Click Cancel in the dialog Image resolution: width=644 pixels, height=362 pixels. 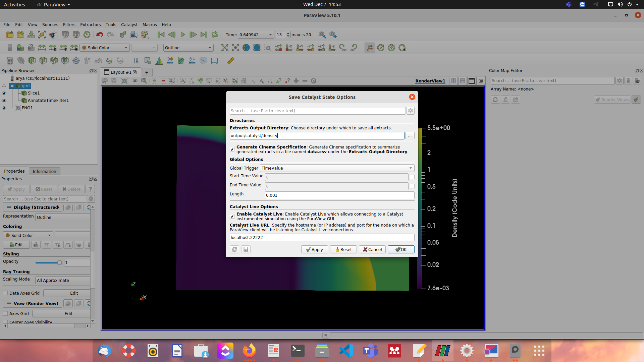click(372, 249)
